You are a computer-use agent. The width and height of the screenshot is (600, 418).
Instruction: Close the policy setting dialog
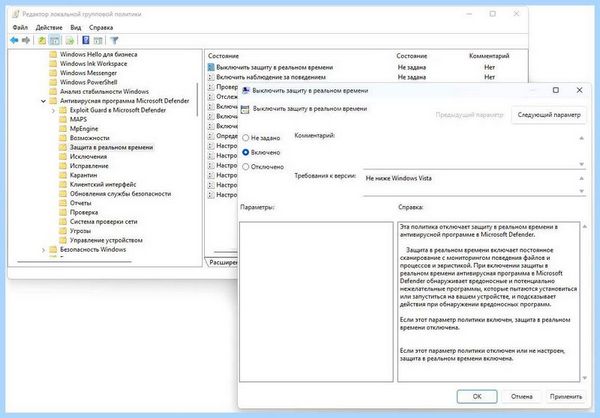pyautogui.click(x=579, y=90)
